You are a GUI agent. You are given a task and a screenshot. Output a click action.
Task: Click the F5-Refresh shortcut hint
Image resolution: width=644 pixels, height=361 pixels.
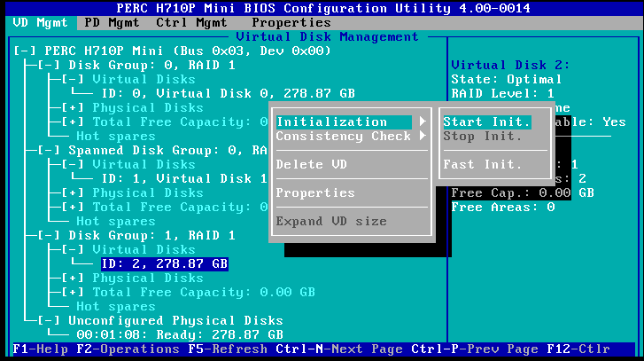(x=228, y=349)
